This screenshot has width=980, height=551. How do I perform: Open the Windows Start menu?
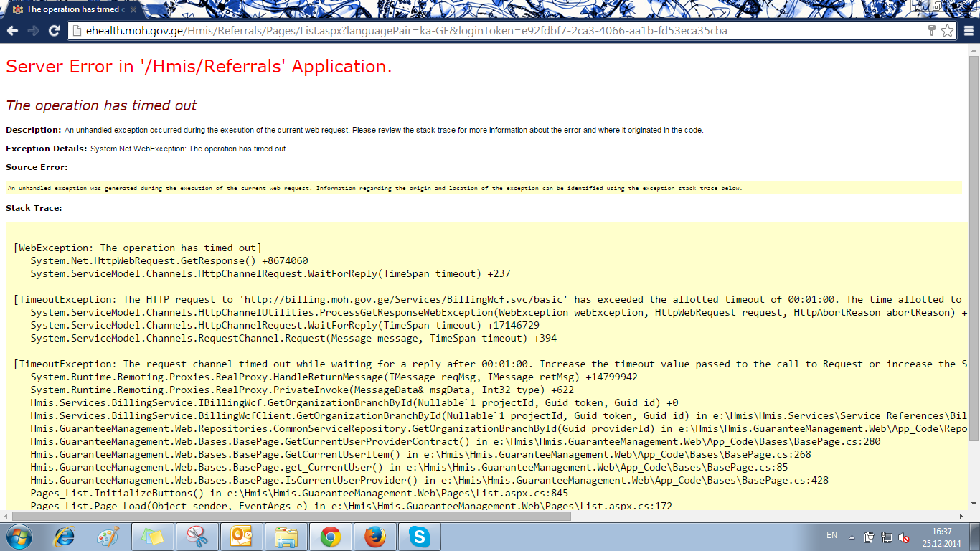click(19, 537)
